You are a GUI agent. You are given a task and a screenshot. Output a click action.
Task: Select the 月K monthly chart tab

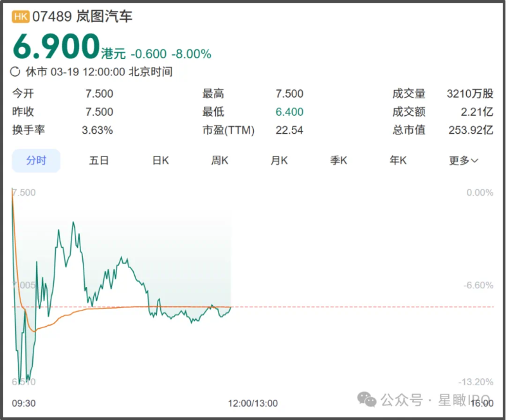[279, 160]
